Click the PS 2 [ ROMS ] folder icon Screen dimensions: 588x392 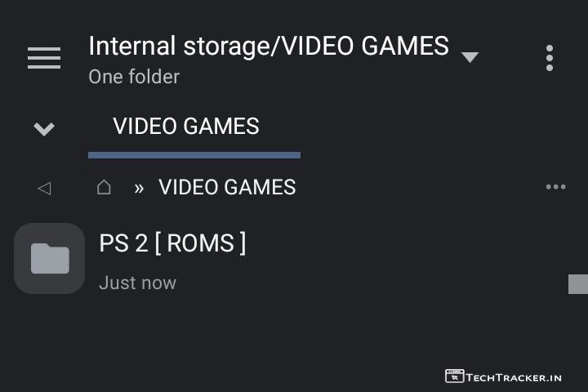(x=50, y=258)
